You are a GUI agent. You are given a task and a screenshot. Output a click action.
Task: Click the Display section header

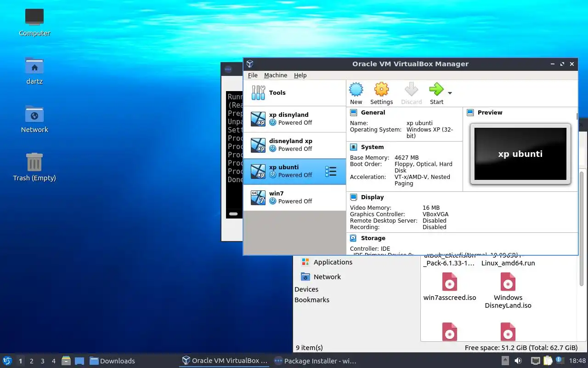coord(372,197)
